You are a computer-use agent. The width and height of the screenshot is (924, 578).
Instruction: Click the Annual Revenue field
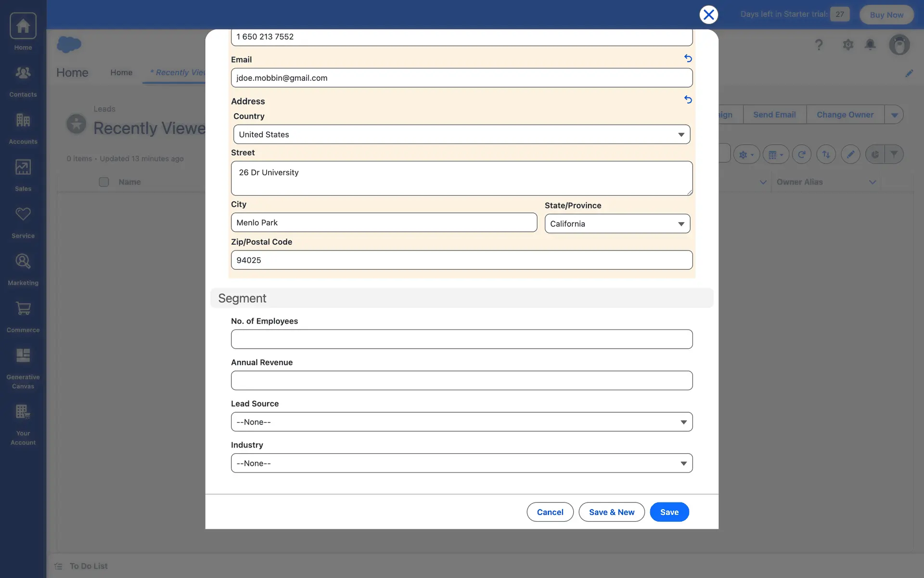(462, 381)
